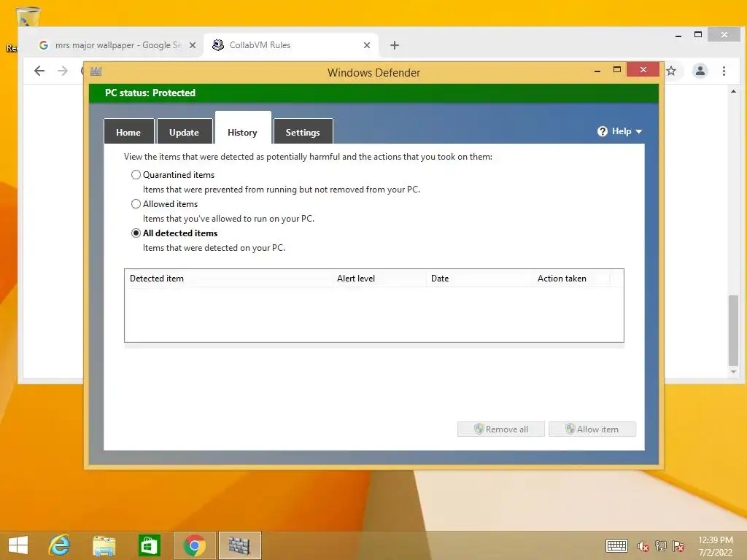Open the Chrome profile avatar menu

700,71
